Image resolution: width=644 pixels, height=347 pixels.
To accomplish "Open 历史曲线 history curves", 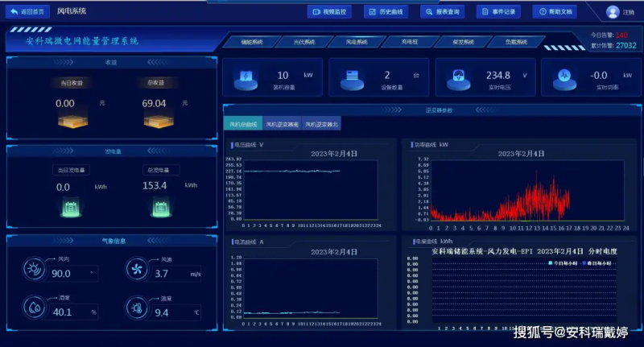I will point(386,12).
